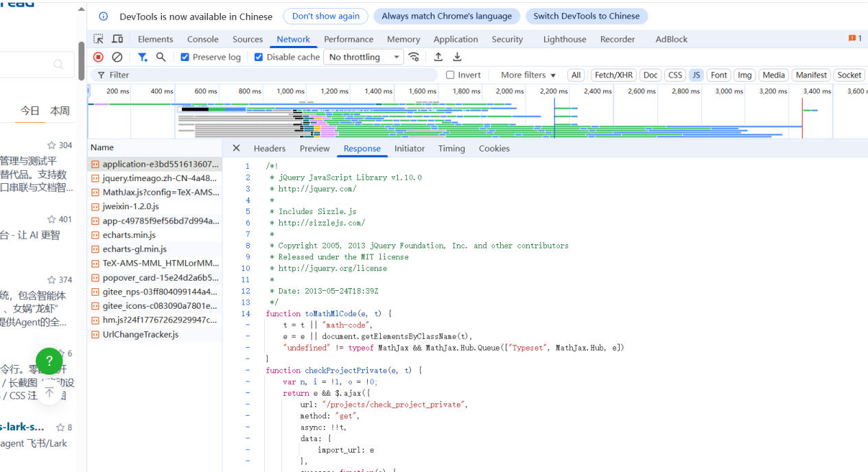
Task: Open the Security tab
Action: pos(507,39)
